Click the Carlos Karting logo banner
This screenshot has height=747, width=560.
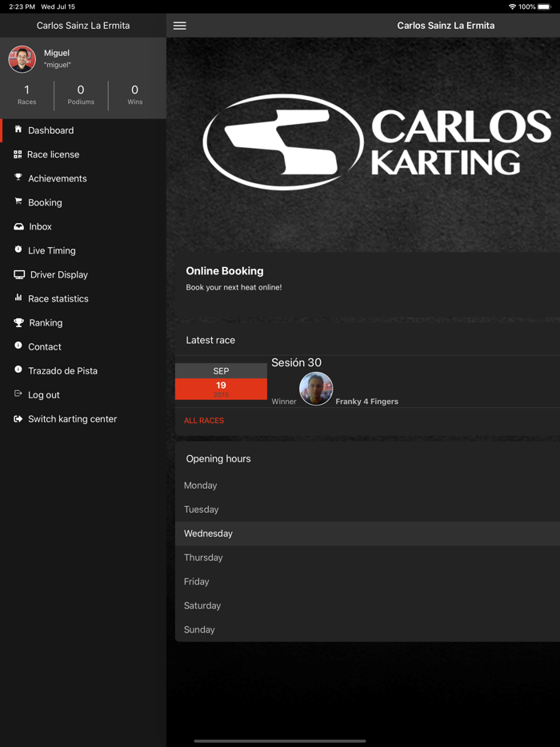[377, 142]
